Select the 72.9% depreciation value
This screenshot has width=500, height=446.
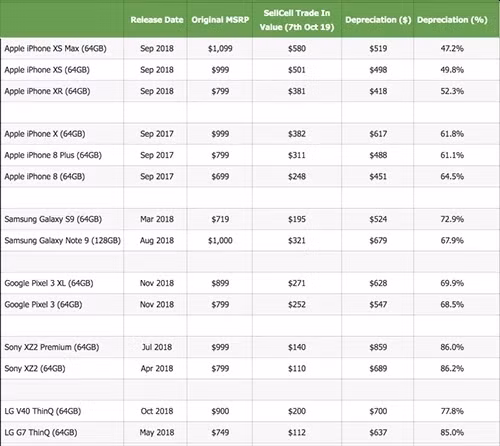pyautogui.click(x=452, y=219)
